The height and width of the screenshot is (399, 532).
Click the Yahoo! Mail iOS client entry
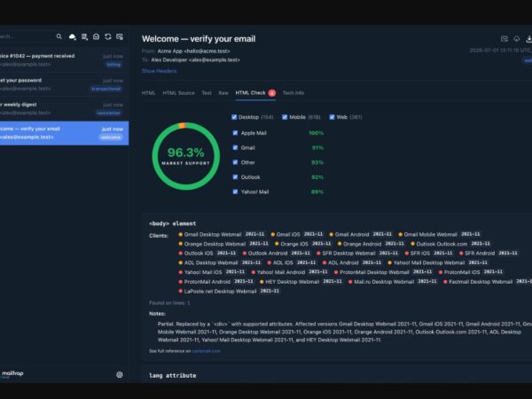click(213, 272)
